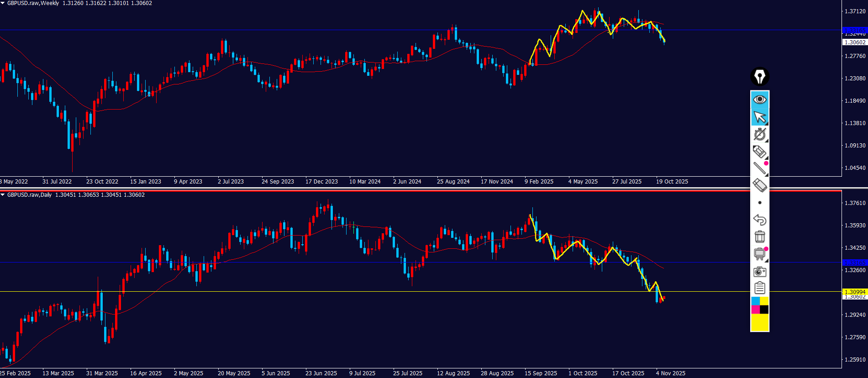Take a screenshot with the camera icon
This screenshot has height=378, width=868.
759,272
